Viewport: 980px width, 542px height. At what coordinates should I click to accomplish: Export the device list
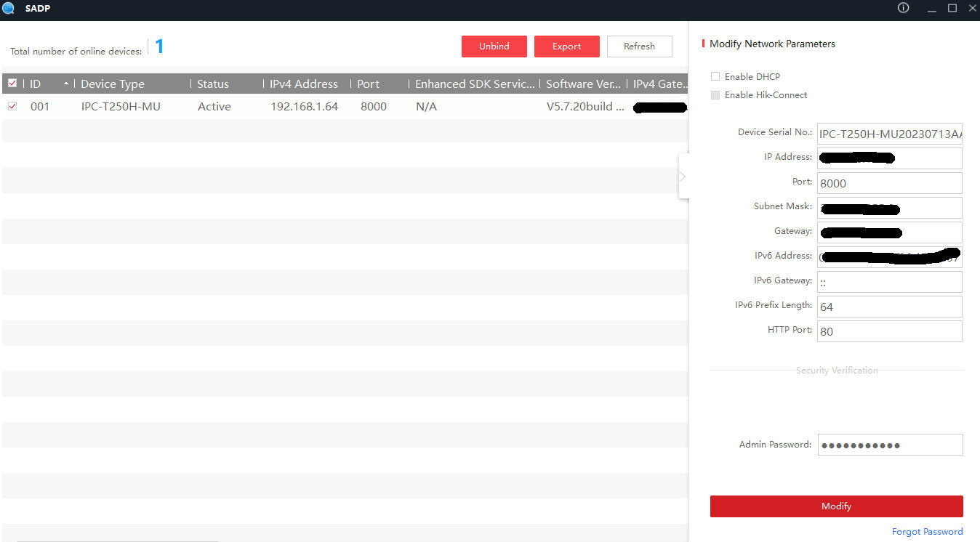coord(566,46)
